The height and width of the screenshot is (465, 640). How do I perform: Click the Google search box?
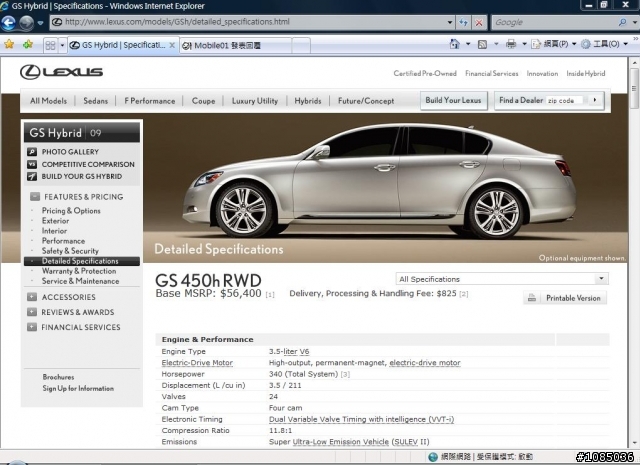pyautogui.click(x=553, y=22)
